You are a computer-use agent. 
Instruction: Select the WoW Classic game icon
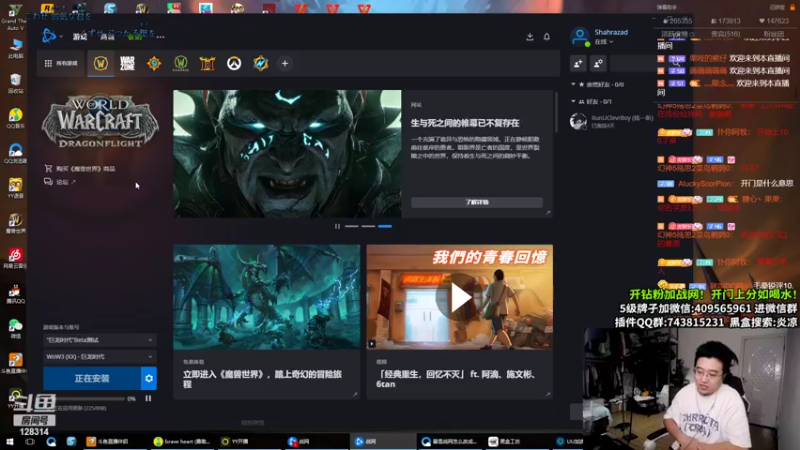[x=181, y=63]
